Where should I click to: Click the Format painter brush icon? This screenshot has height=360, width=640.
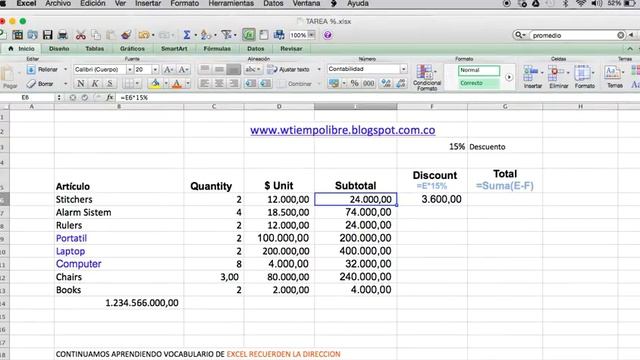tap(126, 35)
